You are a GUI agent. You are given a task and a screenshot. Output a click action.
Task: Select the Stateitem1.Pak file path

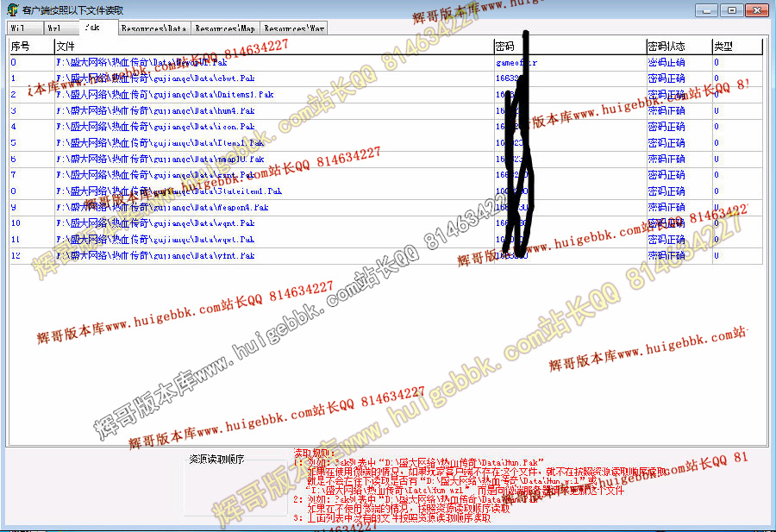click(169, 191)
